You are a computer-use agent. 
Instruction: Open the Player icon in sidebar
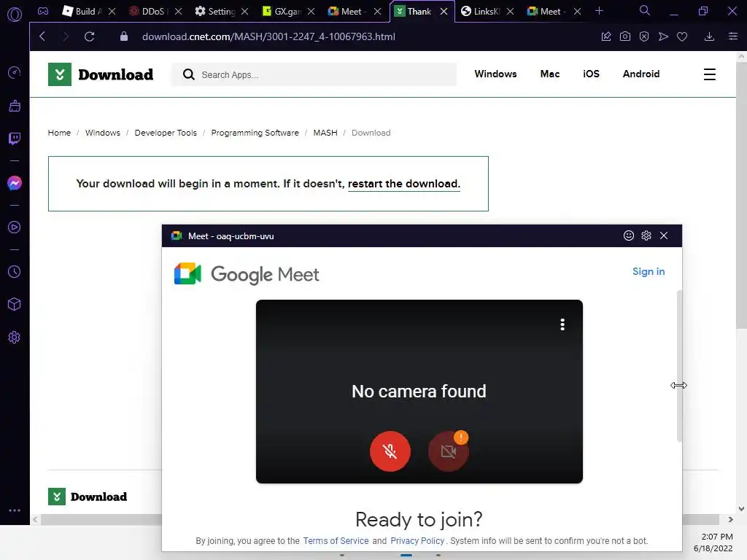(15, 227)
